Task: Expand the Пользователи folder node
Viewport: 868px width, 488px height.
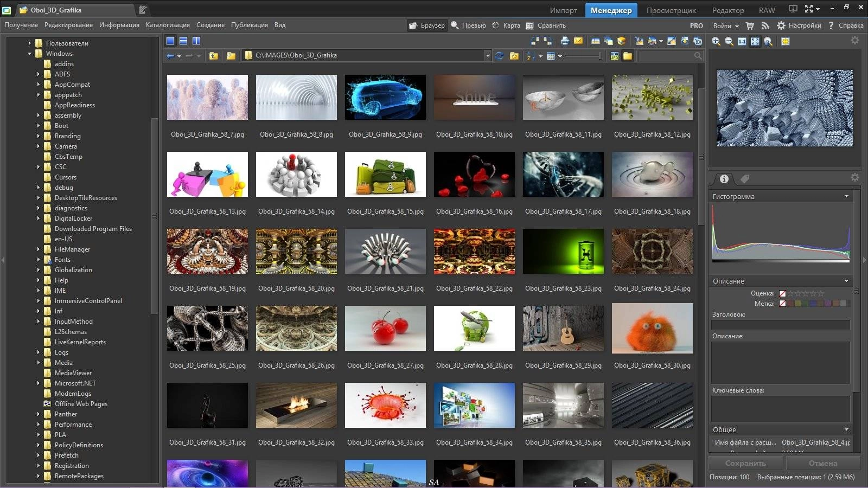Action: click(30, 43)
